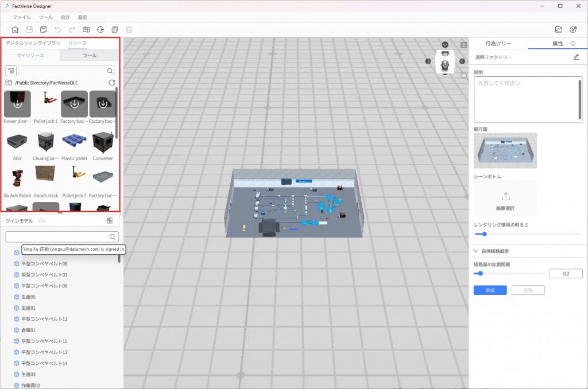This screenshot has width=588, height=389.
Task: Click the Save As toolbar icon
Action: coord(43,29)
